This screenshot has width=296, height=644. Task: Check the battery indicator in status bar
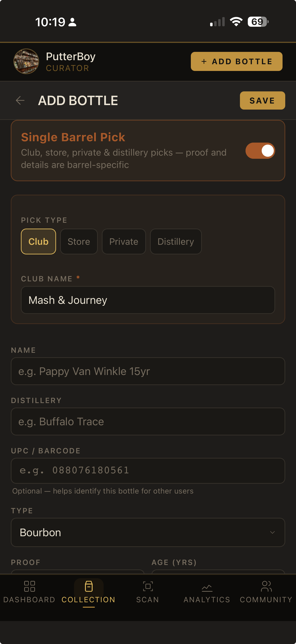(x=258, y=22)
